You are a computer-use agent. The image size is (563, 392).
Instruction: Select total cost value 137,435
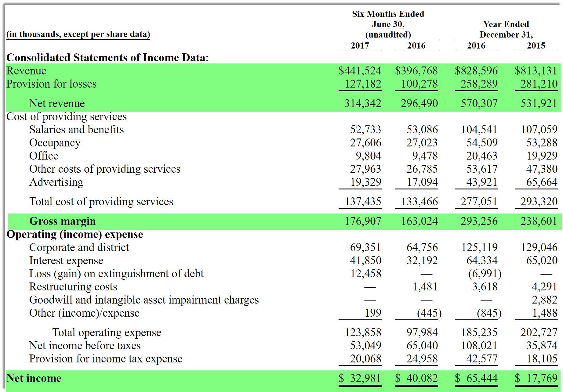pyautogui.click(x=363, y=202)
